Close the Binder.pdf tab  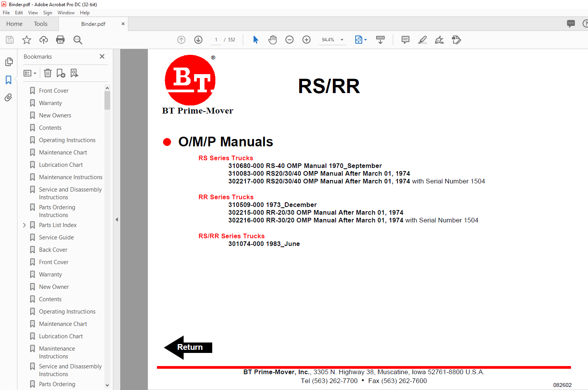coord(123,24)
